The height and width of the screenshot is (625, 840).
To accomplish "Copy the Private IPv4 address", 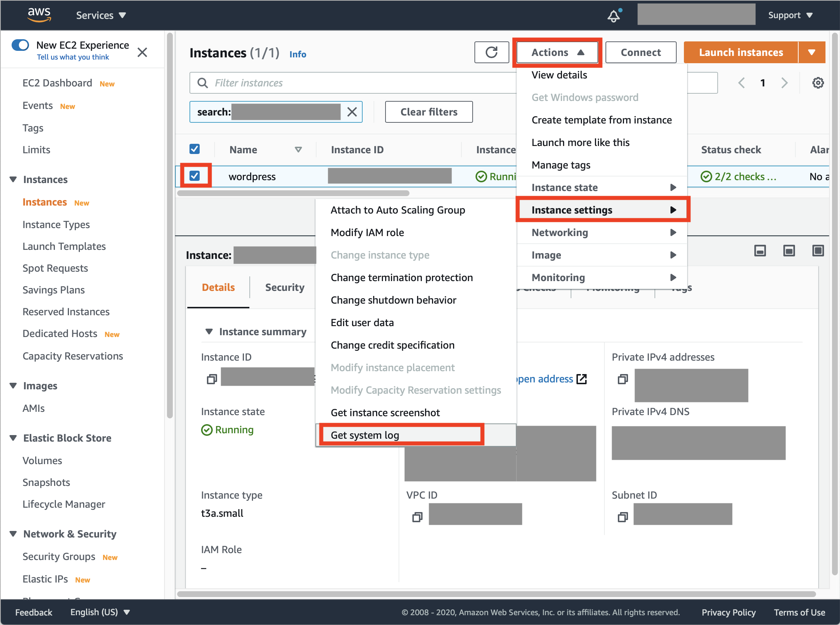I will click(x=623, y=379).
